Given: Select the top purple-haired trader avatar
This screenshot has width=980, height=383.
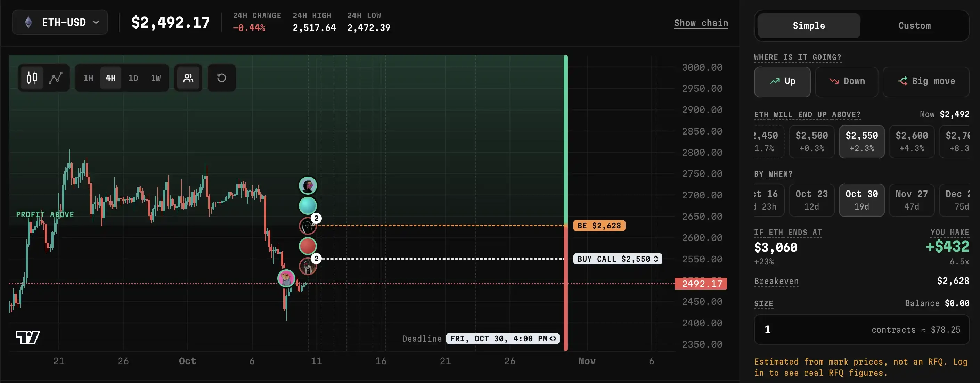Looking at the screenshot, I should click(x=308, y=186).
